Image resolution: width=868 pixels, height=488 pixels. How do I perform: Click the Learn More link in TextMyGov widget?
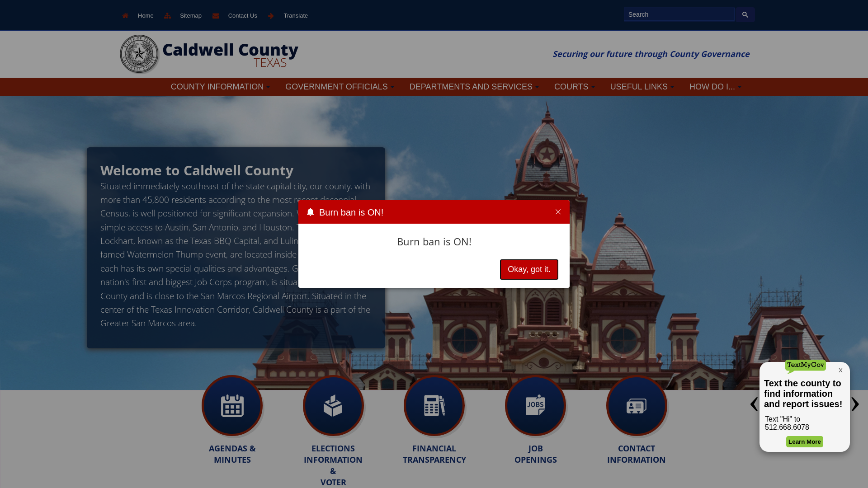click(804, 441)
